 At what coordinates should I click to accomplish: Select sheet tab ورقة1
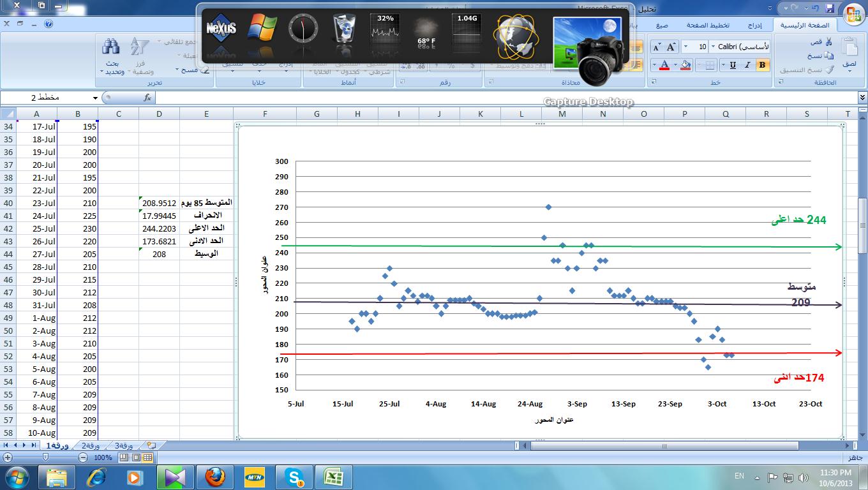pyautogui.click(x=57, y=445)
